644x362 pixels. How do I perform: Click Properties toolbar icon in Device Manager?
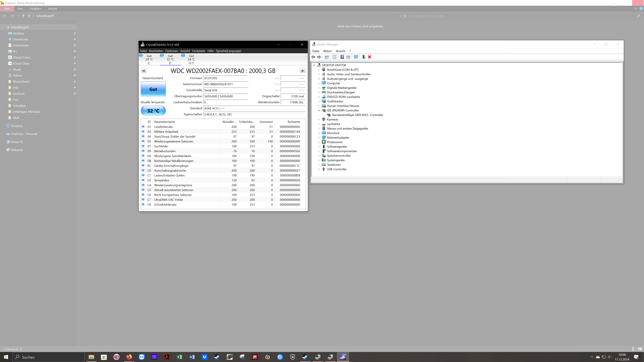(x=334, y=57)
